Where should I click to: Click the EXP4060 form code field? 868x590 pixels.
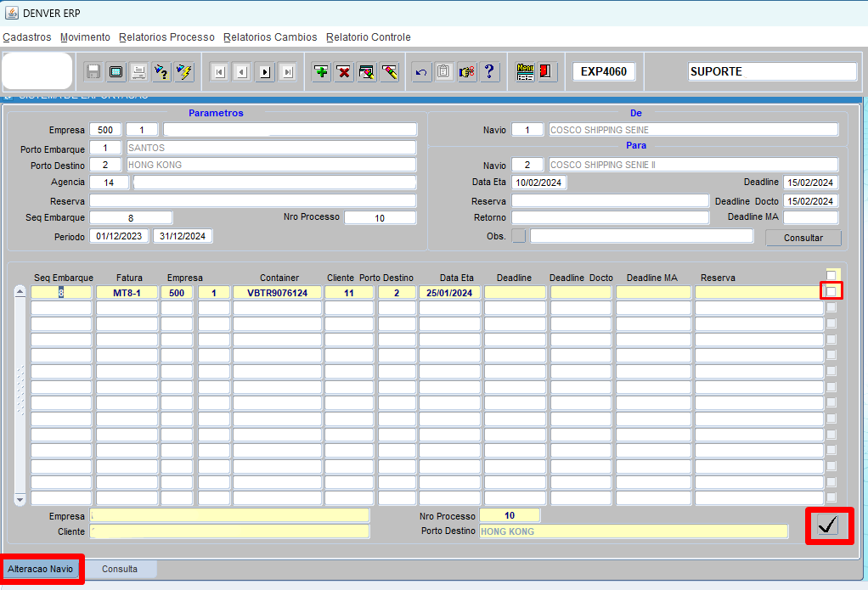click(x=604, y=71)
